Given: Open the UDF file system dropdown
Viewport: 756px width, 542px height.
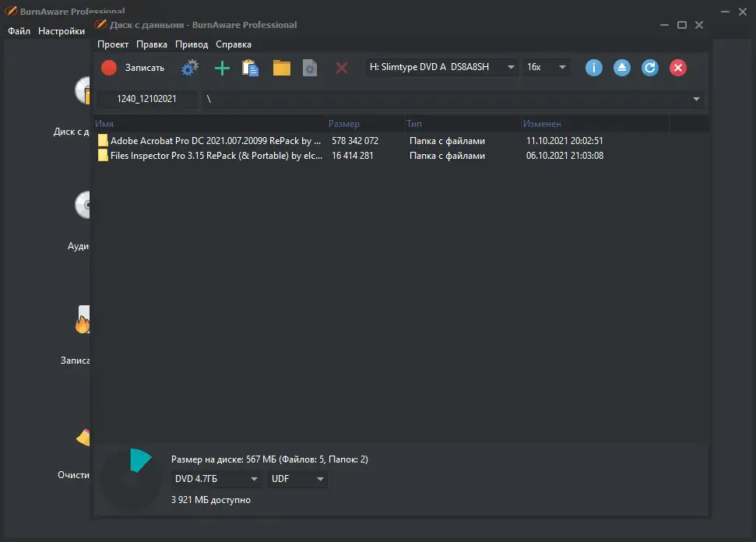Looking at the screenshot, I should pyautogui.click(x=297, y=479).
